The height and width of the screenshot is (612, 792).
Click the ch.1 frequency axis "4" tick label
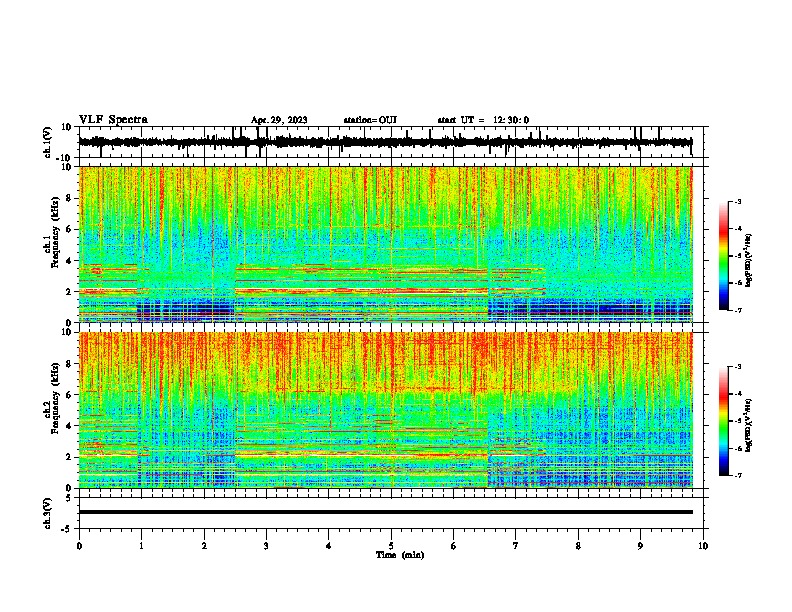tap(69, 261)
